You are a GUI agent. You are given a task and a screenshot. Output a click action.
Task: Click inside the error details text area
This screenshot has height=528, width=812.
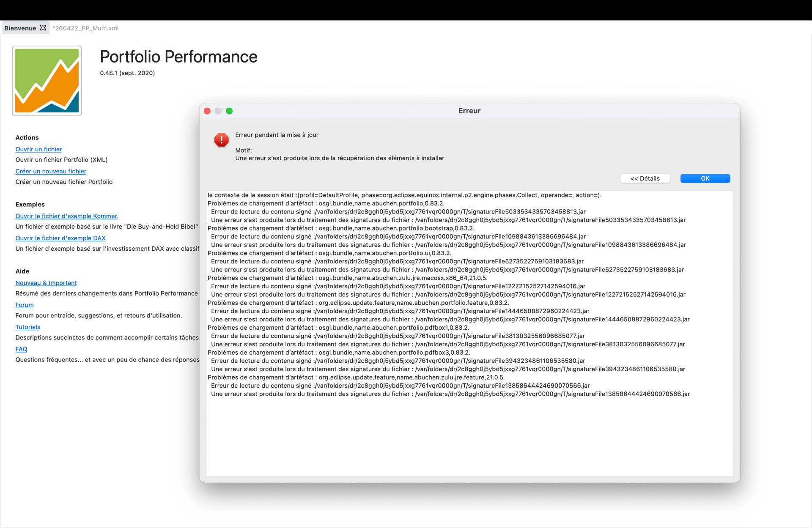[x=469, y=435]
